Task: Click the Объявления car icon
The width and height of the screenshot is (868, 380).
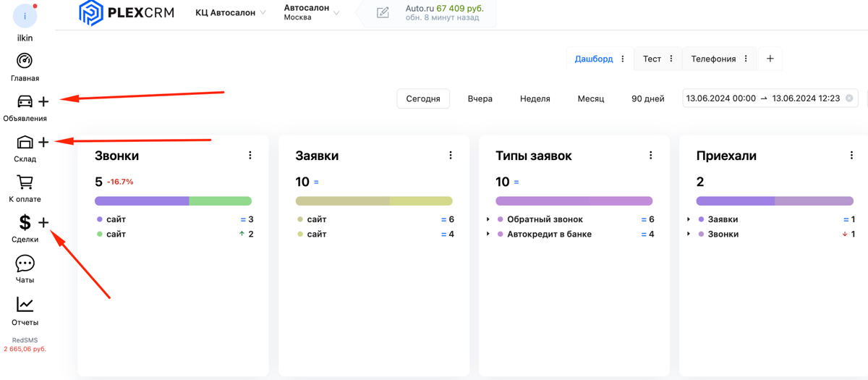Action: [x=25, y=101]
